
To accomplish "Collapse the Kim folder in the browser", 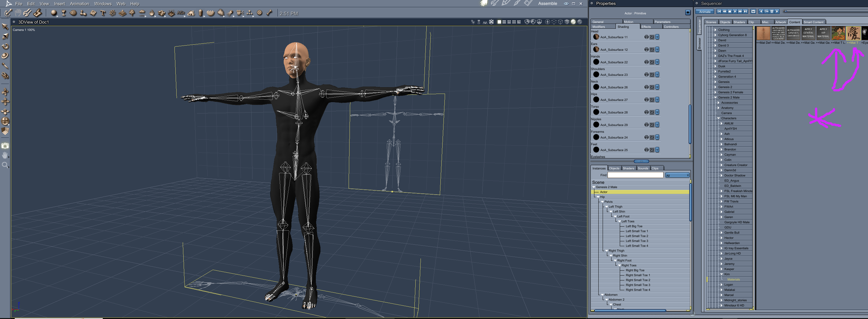I will coord(721,274).
